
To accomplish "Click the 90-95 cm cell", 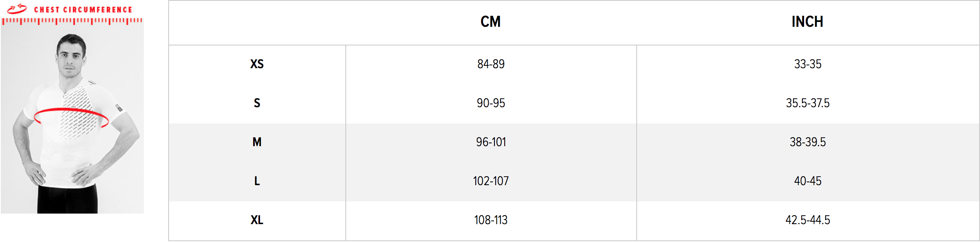I will click(x=491, y=103).
